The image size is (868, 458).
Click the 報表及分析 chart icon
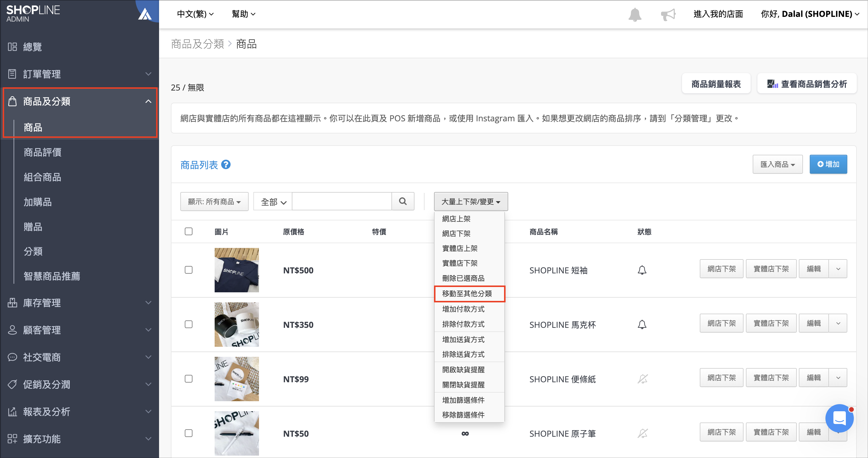click(12, 412)
